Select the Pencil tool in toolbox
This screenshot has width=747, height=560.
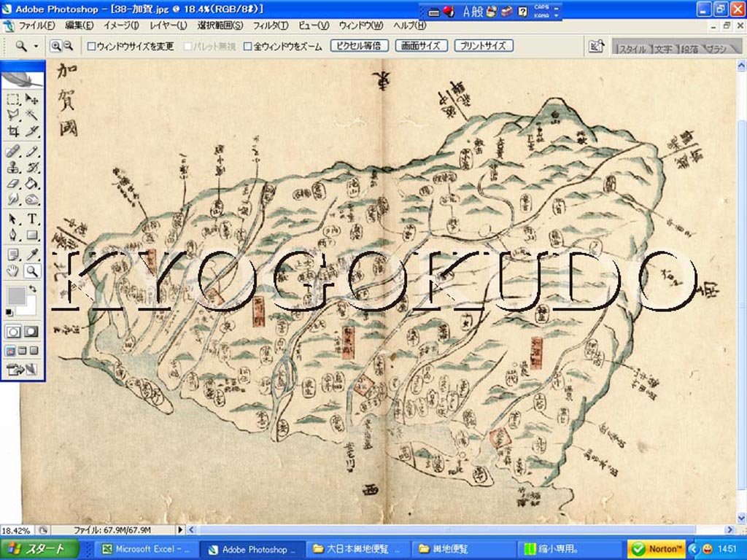pos(31,152)
